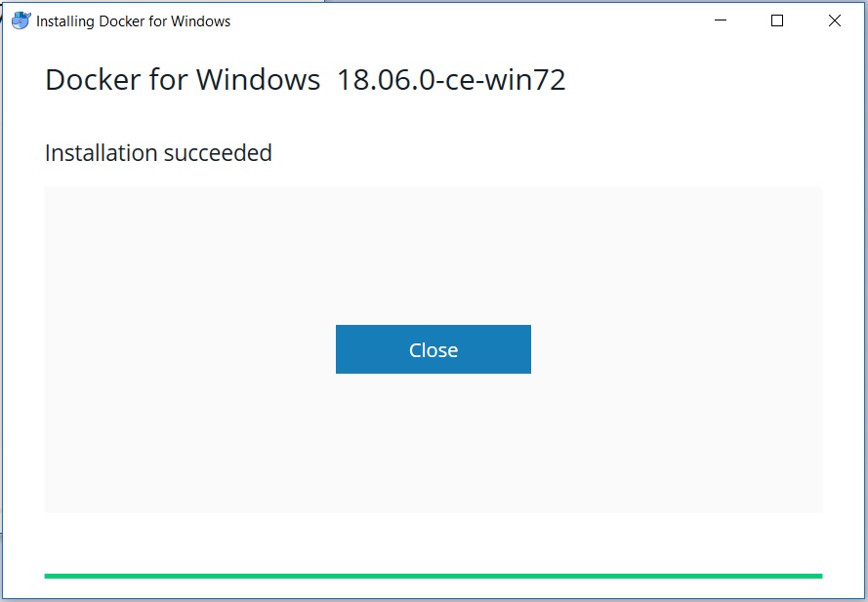
Task: Click the white space beneath the progress bar
Action: click(x=434, y=588)
